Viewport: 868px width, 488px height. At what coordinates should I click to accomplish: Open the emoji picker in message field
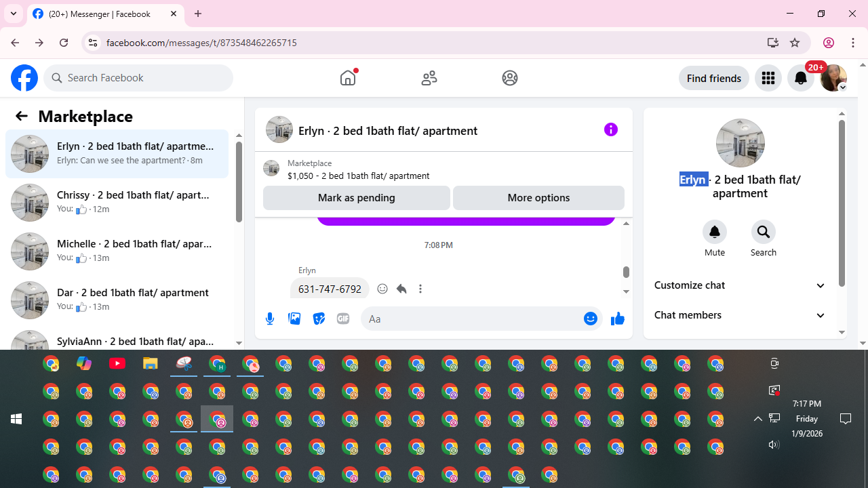591,319
